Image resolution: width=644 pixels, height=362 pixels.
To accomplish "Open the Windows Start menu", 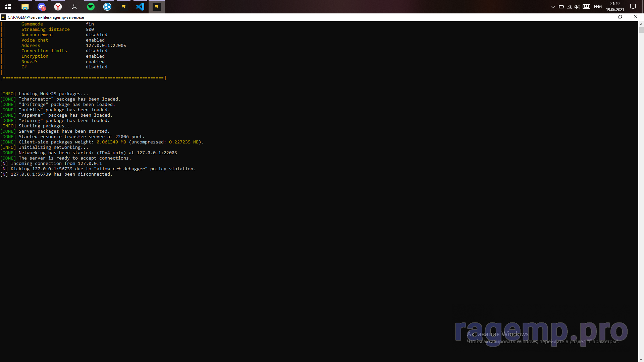I will (8, 6).
